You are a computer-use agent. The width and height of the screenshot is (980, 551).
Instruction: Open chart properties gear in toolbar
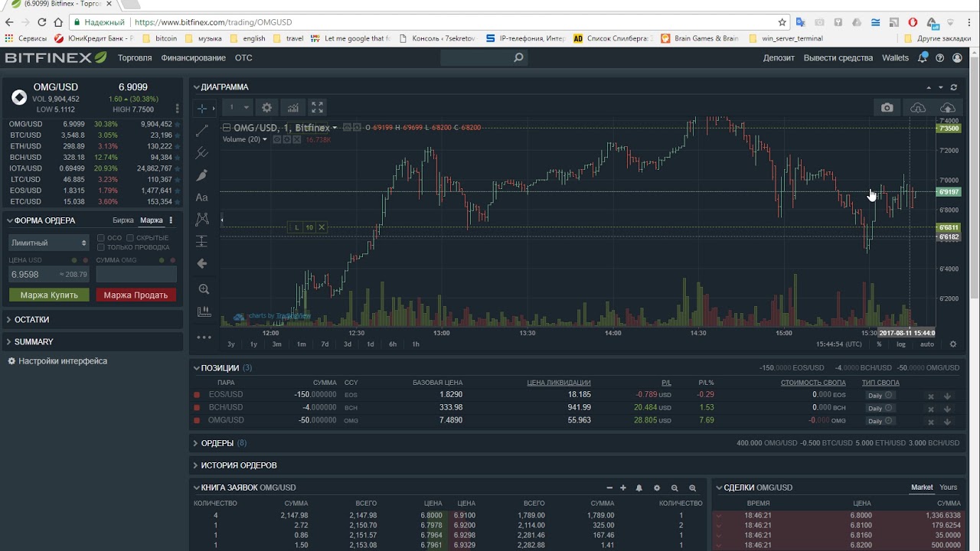266,108
